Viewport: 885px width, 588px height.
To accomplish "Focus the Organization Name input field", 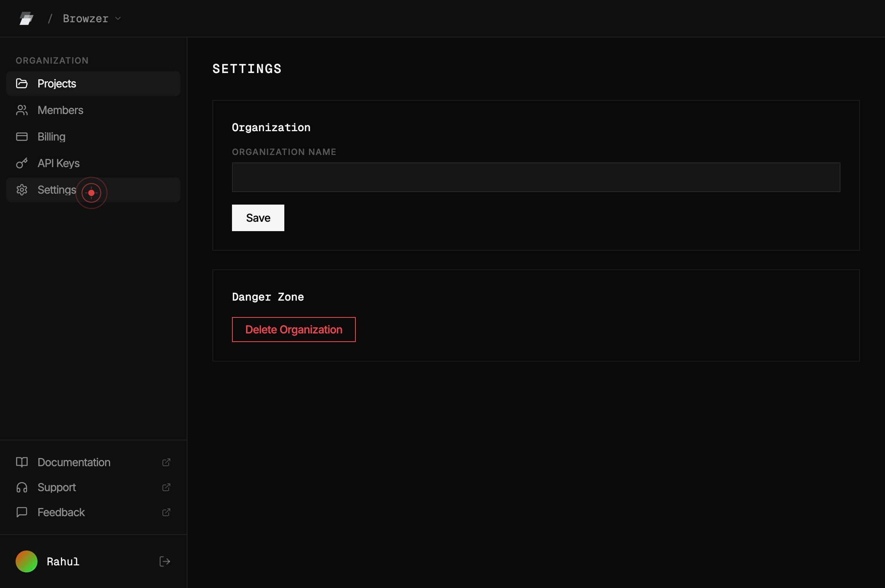I will coord(536,177).
